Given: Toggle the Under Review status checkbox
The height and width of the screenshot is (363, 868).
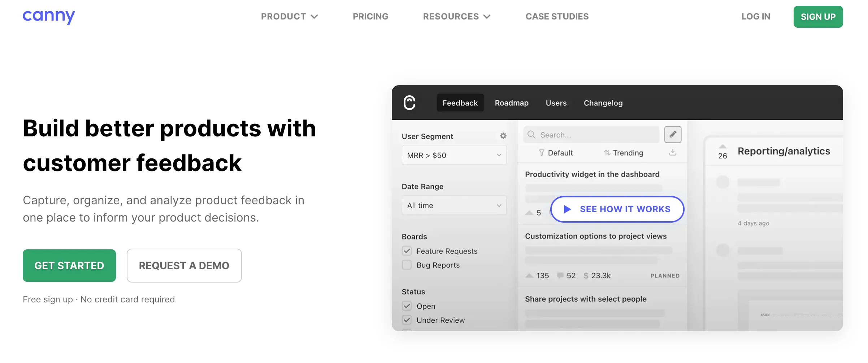Looking at the screenshot, I should click(x=407, y=320).
